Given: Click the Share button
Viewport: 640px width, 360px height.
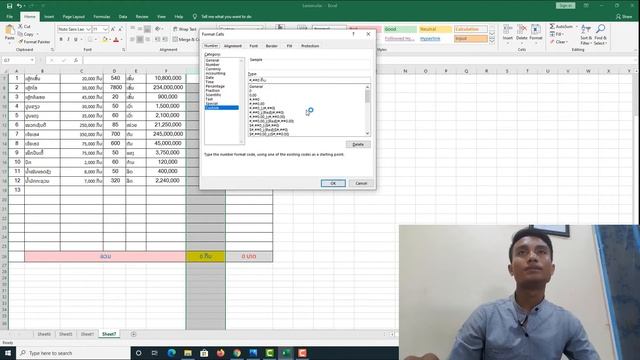Looking at the screenshot, I should 624,17.
